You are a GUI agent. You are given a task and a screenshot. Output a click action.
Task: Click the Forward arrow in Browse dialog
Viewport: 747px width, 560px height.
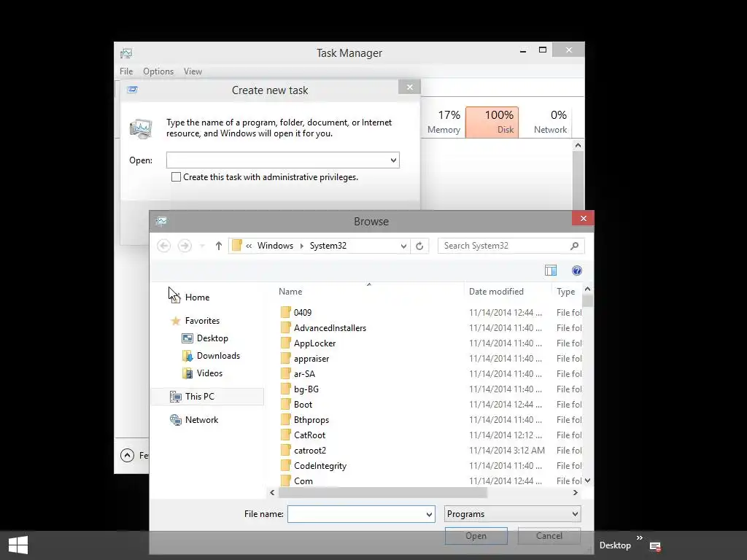[x=185, y=246]
